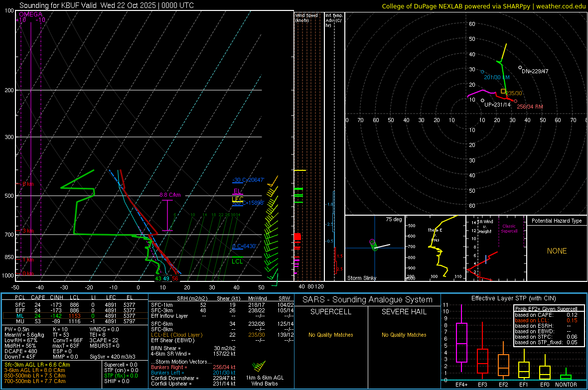Image resolution: width=588 pixels, height=390 pixels.
Task: Click the based on STP_fixed row
Action: coord(546,342)
